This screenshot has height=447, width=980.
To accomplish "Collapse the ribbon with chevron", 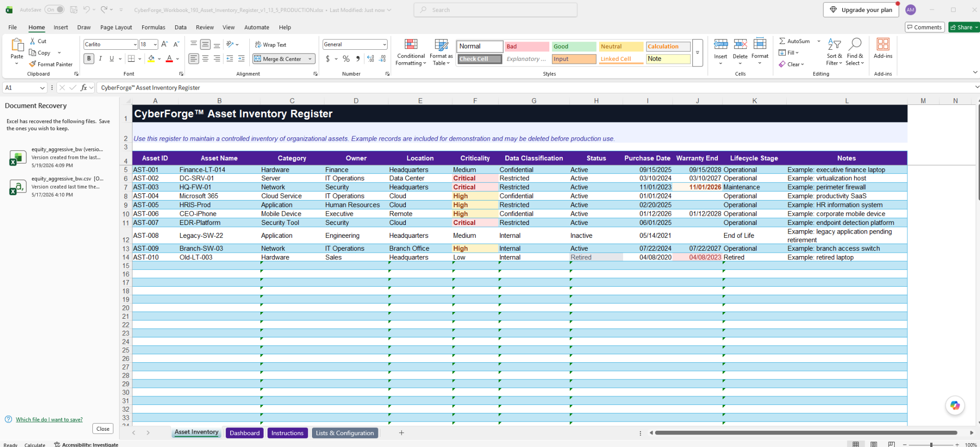I will (x=975, y=72).
